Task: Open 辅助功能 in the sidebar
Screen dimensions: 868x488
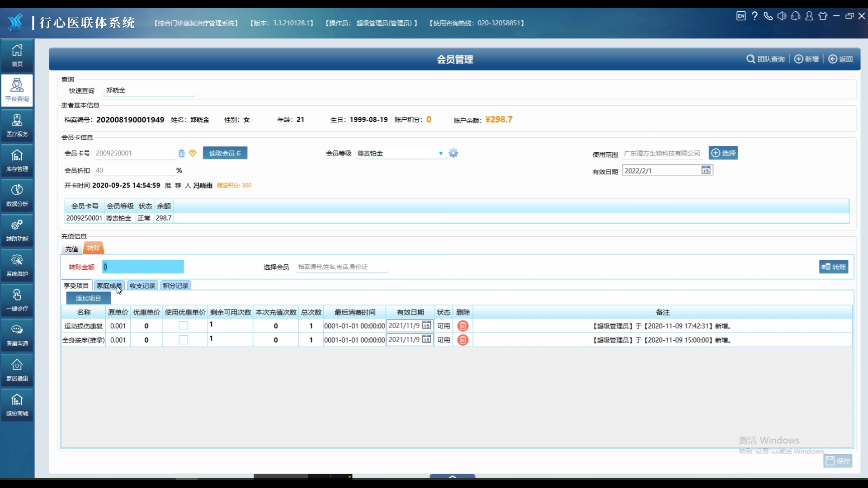Action: (17, 230)
